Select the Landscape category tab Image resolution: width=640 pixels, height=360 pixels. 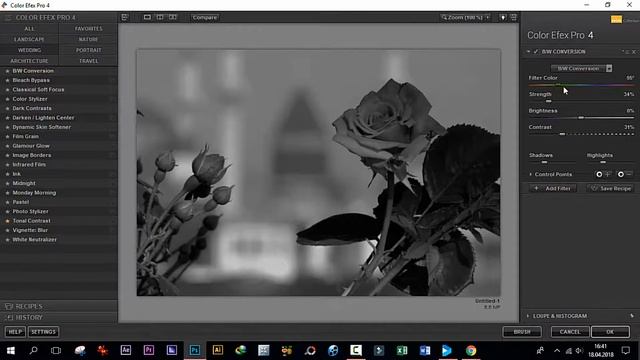point(29,39)
